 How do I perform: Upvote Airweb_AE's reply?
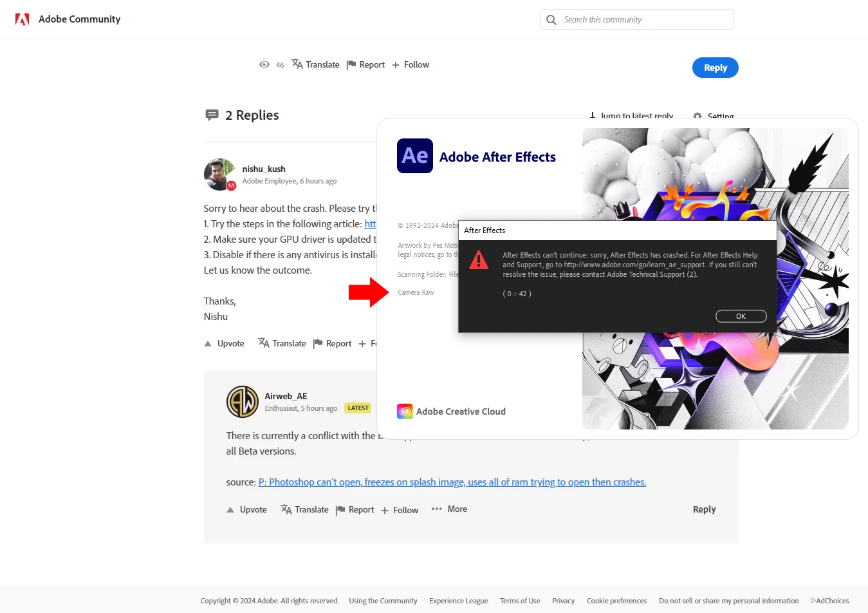click(246, 509)
